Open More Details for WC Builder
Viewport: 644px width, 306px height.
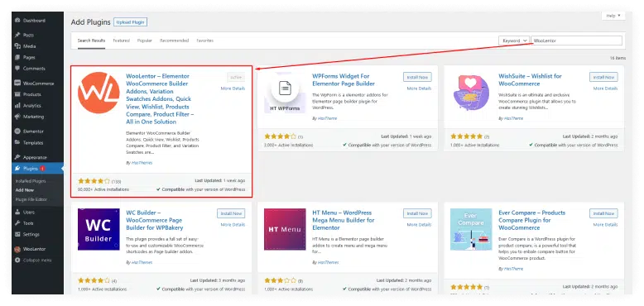pos(233,225)
